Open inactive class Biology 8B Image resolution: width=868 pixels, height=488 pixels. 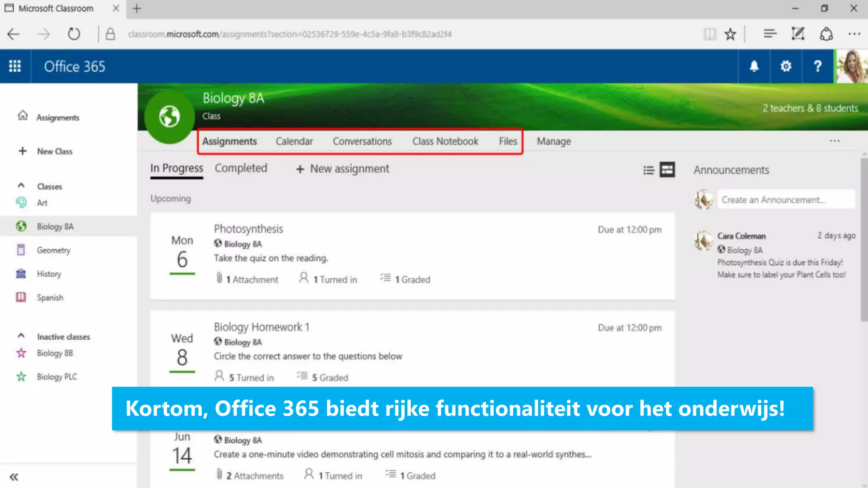[55, 353]
